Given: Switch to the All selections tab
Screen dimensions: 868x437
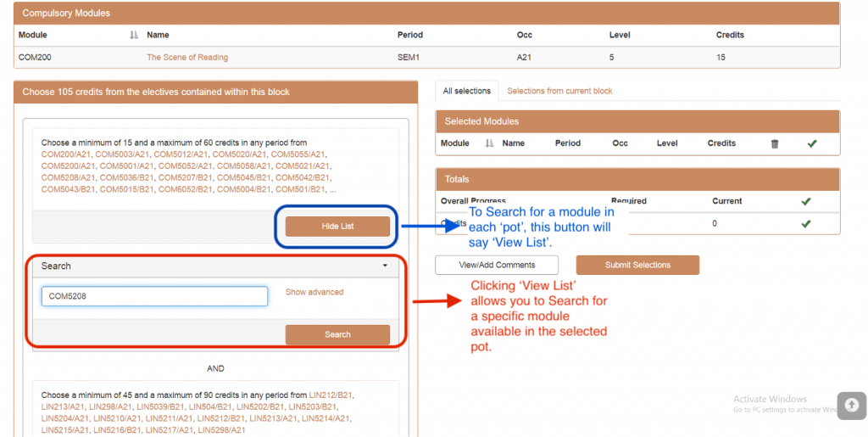Looking at the screenshot, I should pos(466,91).
